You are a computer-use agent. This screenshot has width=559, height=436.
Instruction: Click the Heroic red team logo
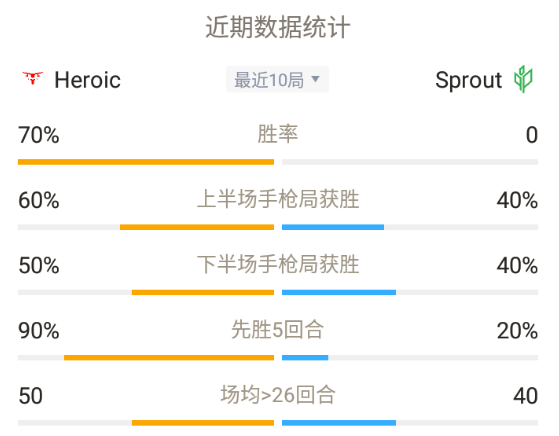(32, 78)
